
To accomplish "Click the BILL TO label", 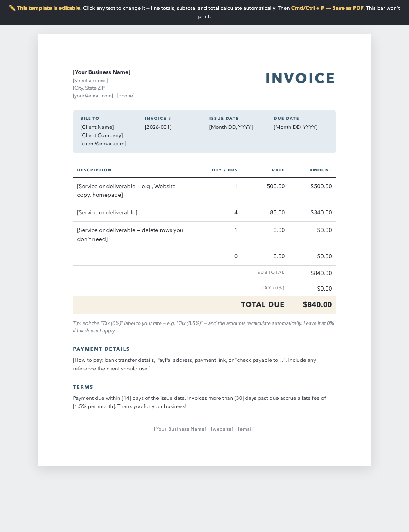I will (x=90, y=118).
